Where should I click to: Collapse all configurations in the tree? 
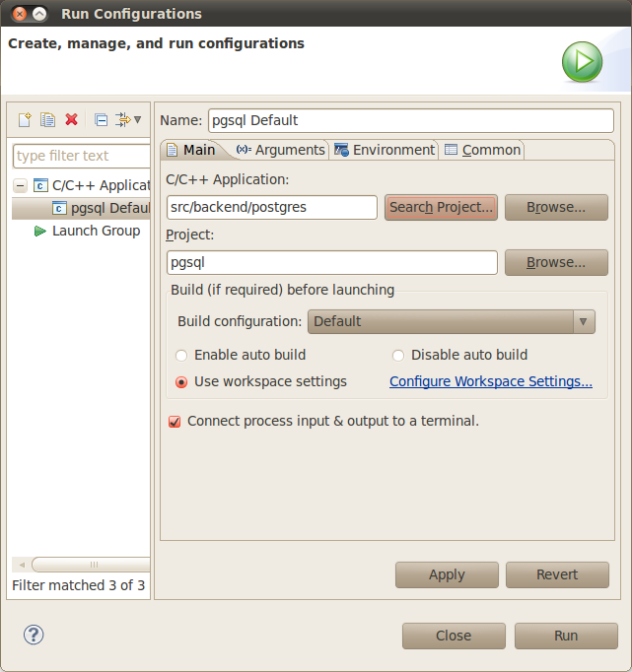pos(101,119)
